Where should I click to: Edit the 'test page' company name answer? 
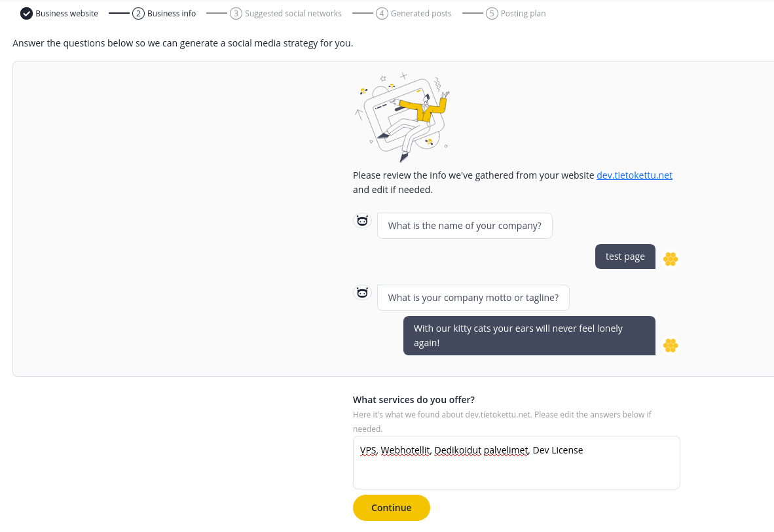625,257
